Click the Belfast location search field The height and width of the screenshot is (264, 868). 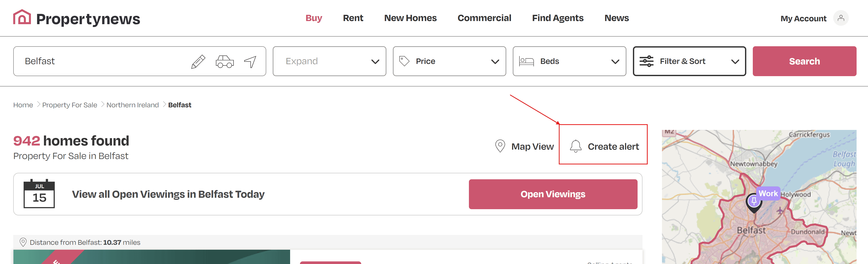coord(101,61)
